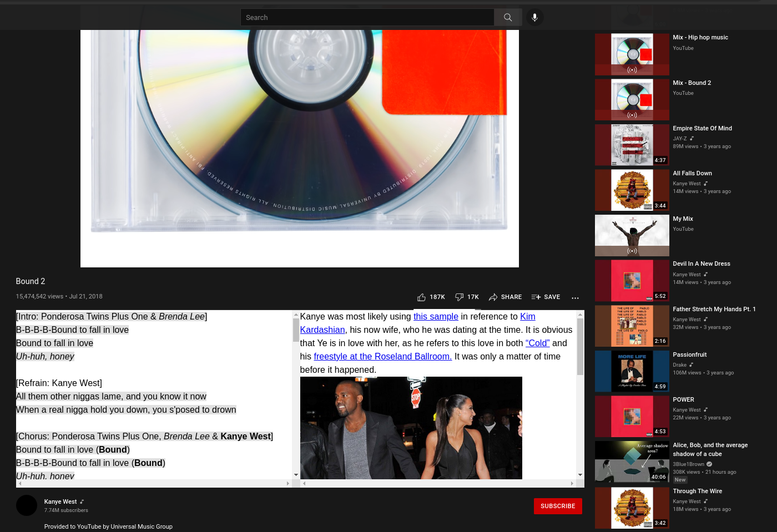Image resolution: width=777 pixels, height=532 pixels.
Task: Click lyrics horizontal scroll right arrow
Action: coord(288,483)
